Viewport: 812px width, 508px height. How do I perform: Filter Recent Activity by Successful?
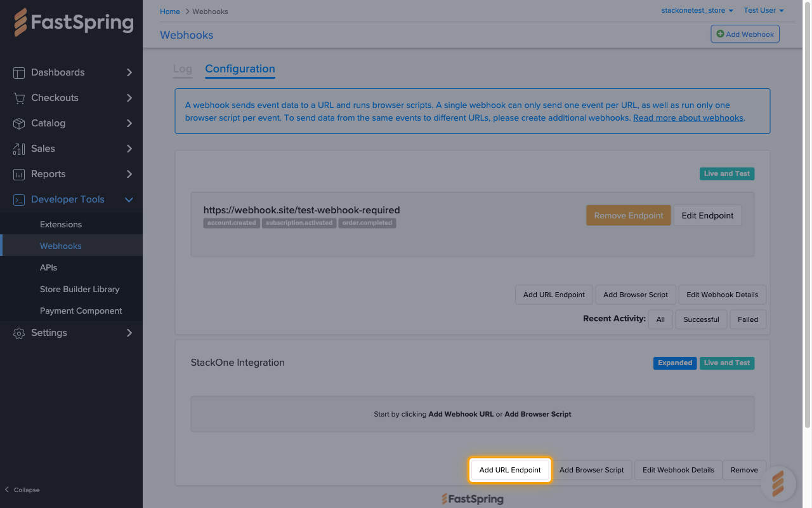click(701, 319)
